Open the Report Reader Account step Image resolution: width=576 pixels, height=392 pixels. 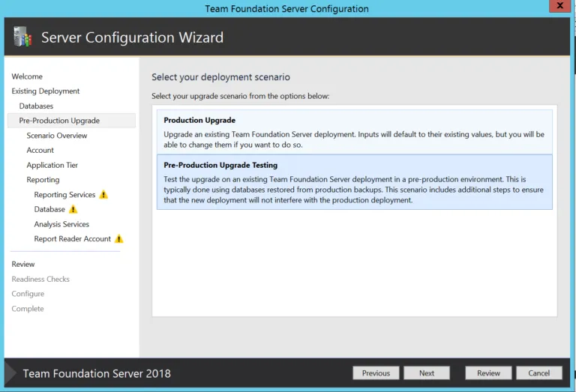tap(72, 238)
